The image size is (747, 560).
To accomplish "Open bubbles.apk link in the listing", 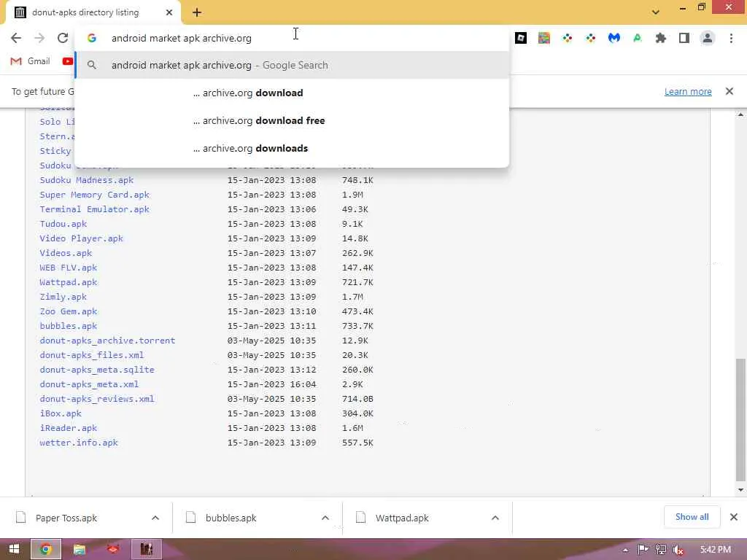I will (x=69, y=326).
